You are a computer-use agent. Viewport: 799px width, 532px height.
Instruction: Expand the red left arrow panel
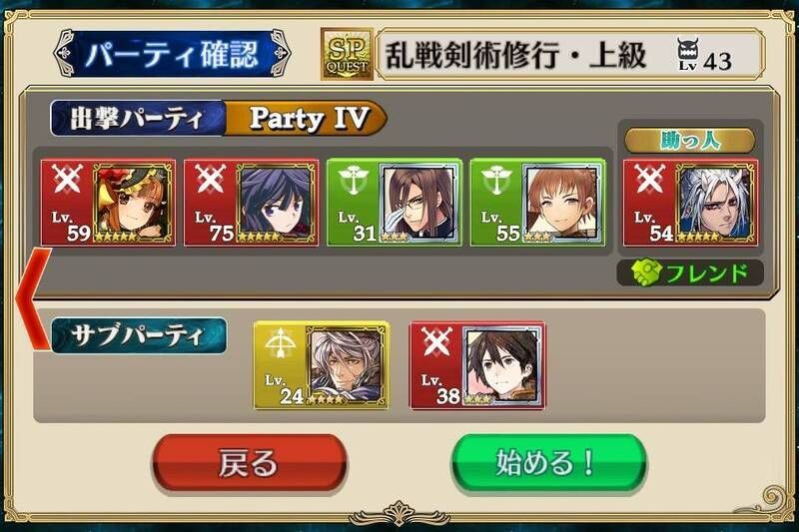click(32, 298)
